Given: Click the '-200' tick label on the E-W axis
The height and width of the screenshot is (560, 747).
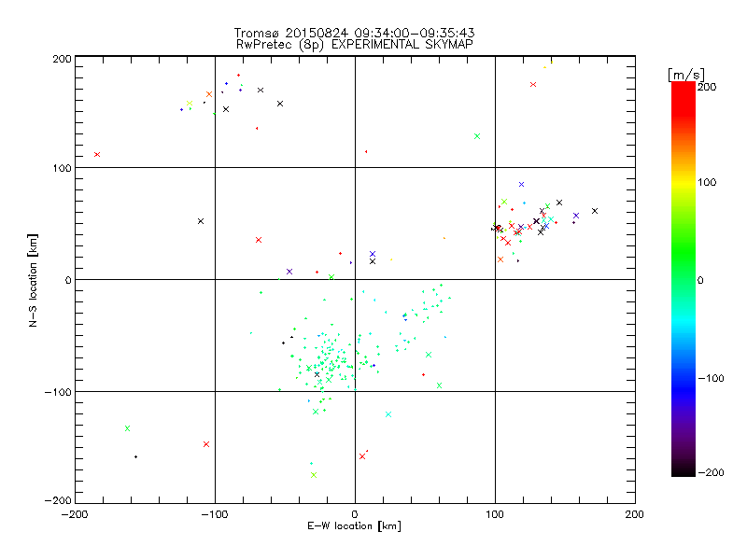Looking at the screenshot, I should coord(75,515).
